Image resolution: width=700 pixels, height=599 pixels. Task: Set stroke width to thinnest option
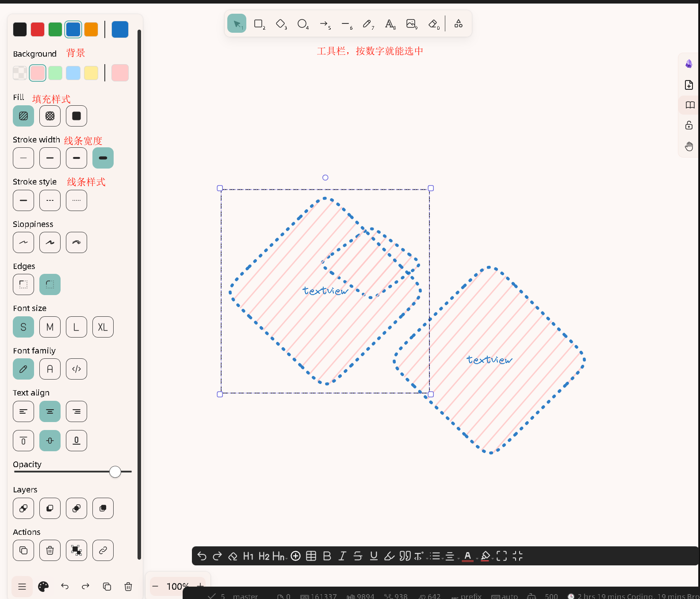tap(23, 158)
